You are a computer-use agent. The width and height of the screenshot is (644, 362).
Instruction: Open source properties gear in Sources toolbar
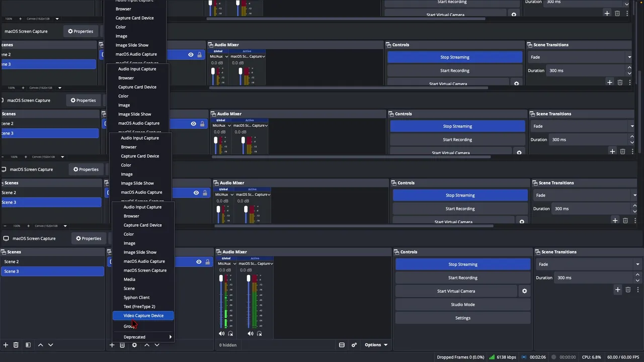tap(134, 345)
